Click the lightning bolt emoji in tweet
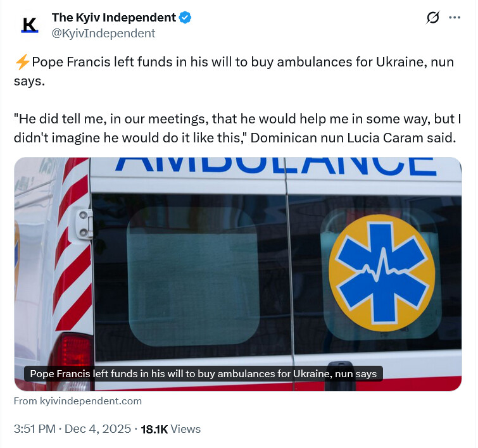This screenshot has height=448, width=478. [22, 62]
